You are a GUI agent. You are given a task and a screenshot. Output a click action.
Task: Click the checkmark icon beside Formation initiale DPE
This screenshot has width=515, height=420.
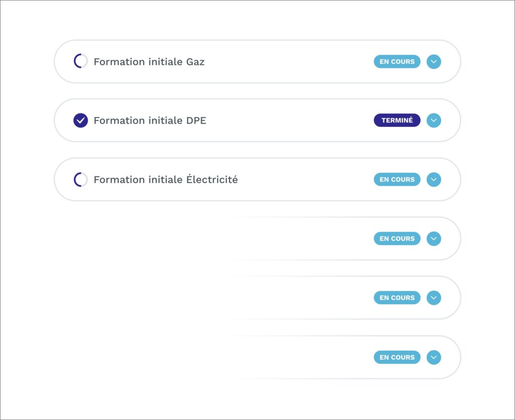80,121
